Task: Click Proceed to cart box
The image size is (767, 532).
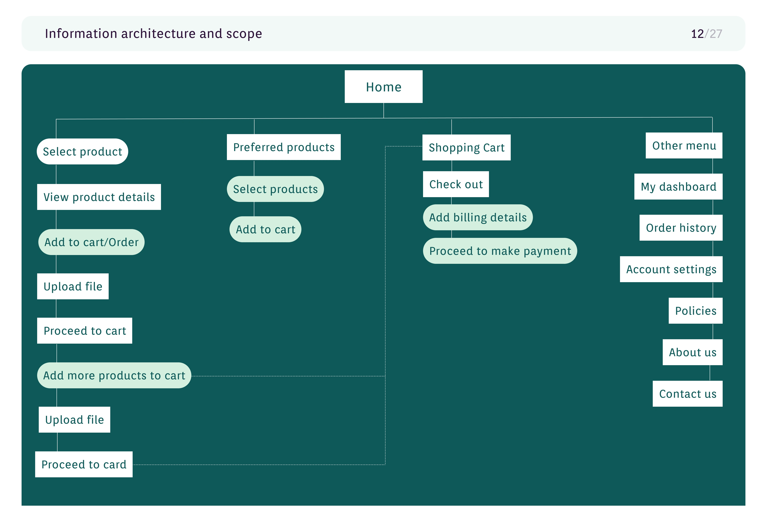Action: (84, 330)
